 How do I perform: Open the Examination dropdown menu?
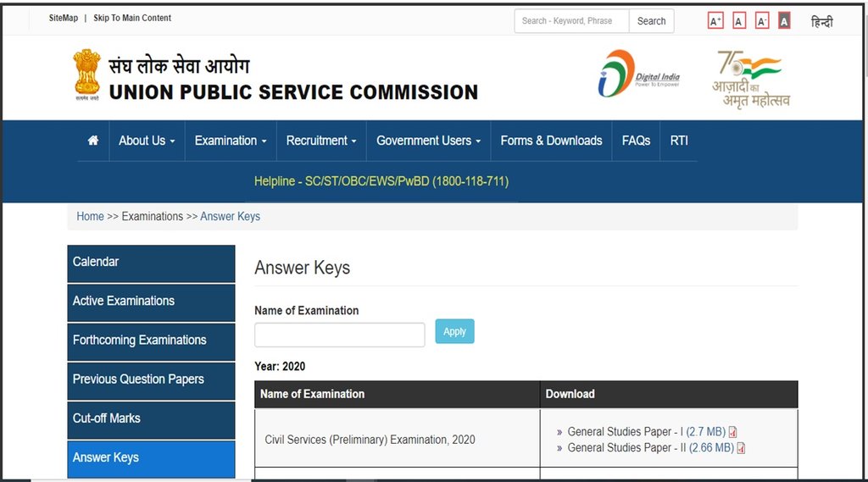tap(230, 141)
